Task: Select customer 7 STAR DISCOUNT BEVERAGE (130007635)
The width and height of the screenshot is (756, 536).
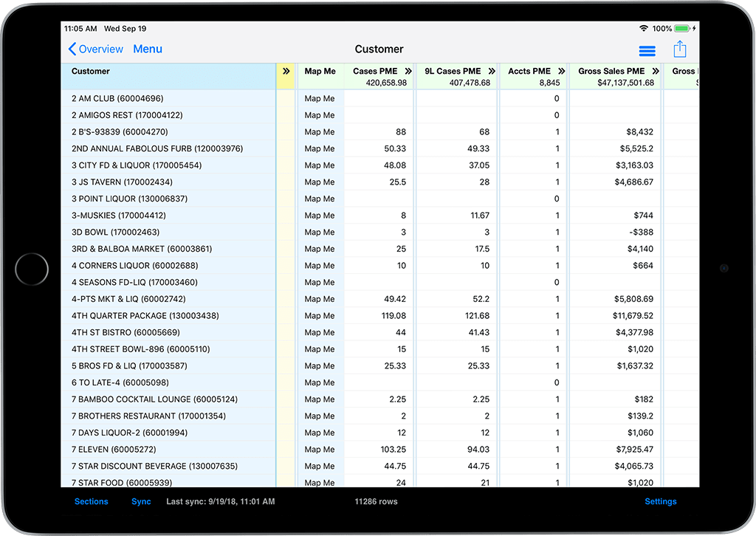Action: [x=155, y=466]
